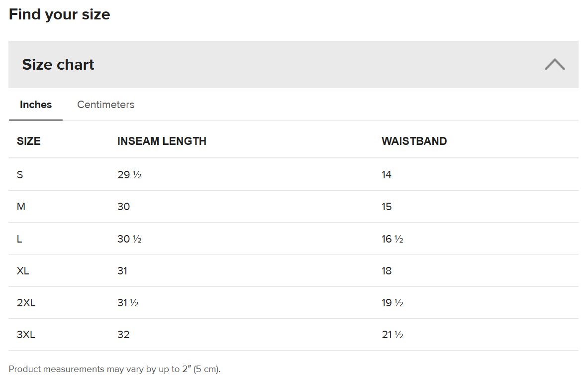Collapse the Size chart chevron icon

pos(555,65)
